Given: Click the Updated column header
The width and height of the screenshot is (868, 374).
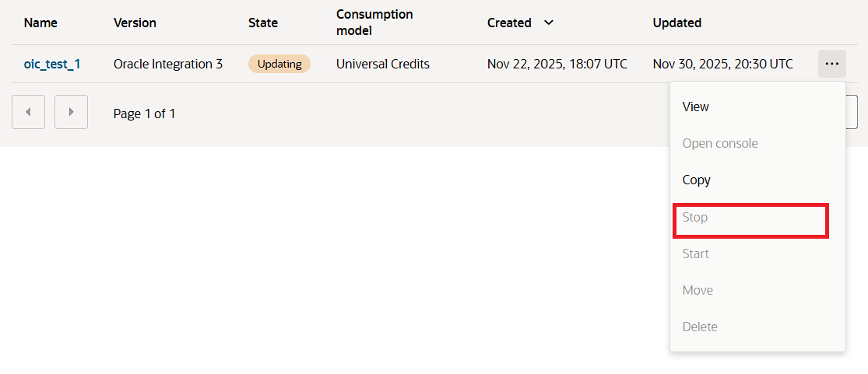Looking at the screenshot, I should pos(676,23).
